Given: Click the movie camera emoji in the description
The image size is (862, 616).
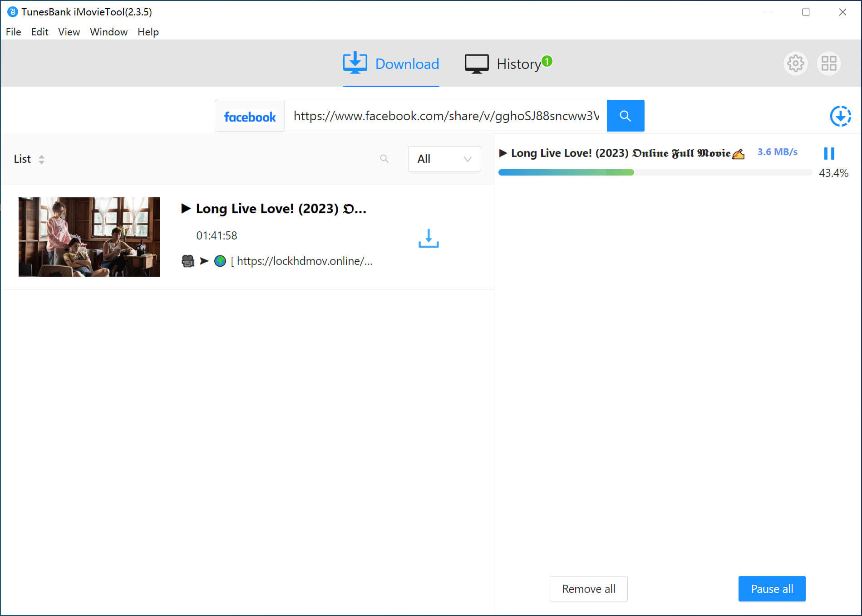Looking at the screenshot, I should click(x=188, y=261).
